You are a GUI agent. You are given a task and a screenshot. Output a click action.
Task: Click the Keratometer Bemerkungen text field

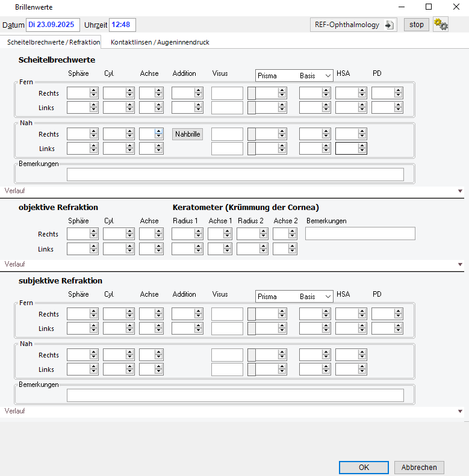pos(360,234)
